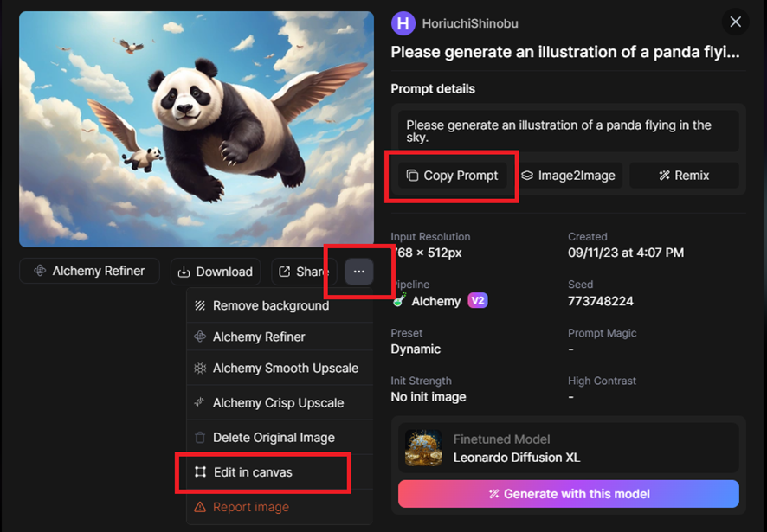Click the HoriuchiShinobu username link
Viewport: 767px width, 532px height.
470,23
